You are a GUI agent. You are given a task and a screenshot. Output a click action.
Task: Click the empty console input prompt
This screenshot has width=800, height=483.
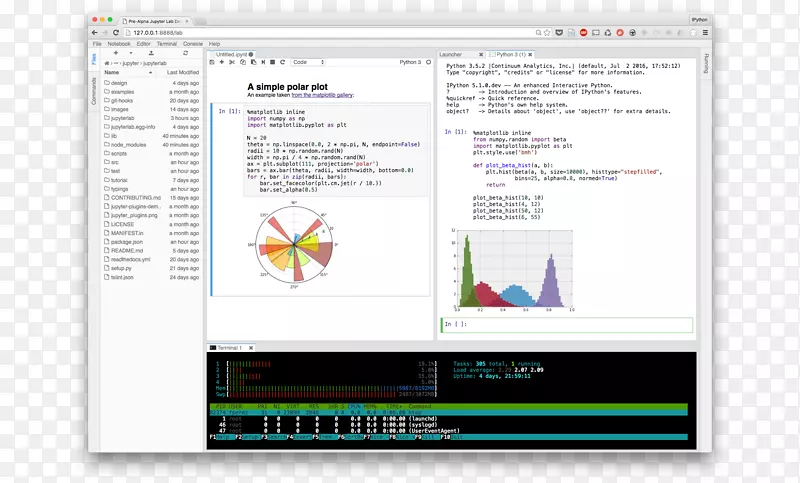567,325
